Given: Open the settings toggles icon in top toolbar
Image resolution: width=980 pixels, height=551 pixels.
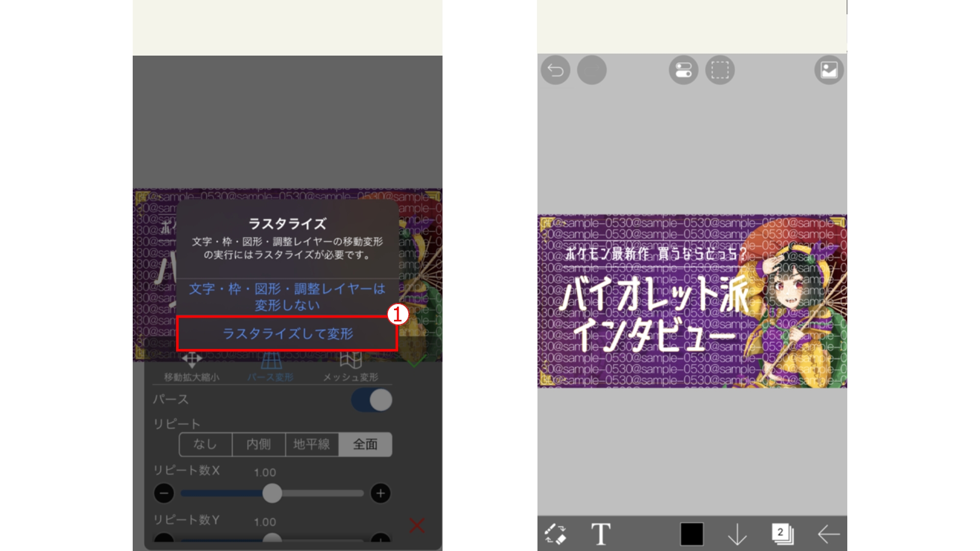Looking at the screenshot, I should (683, 70).
